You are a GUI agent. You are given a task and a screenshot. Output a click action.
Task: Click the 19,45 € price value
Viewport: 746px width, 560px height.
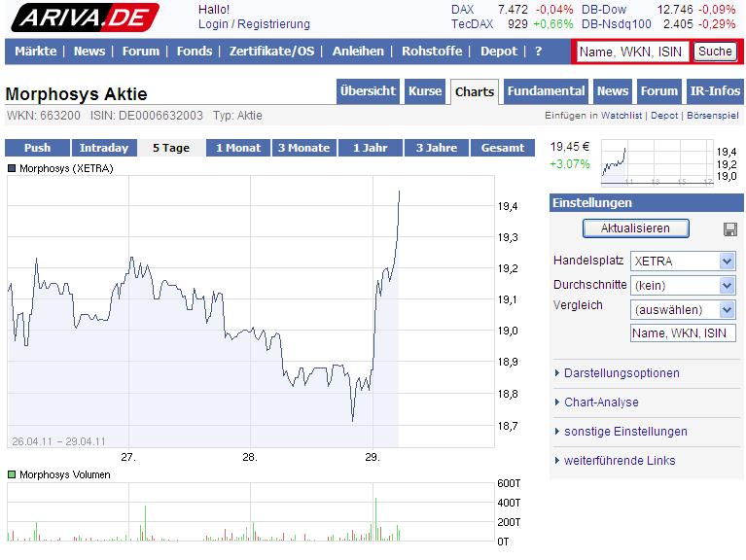(x=570, y=147)
